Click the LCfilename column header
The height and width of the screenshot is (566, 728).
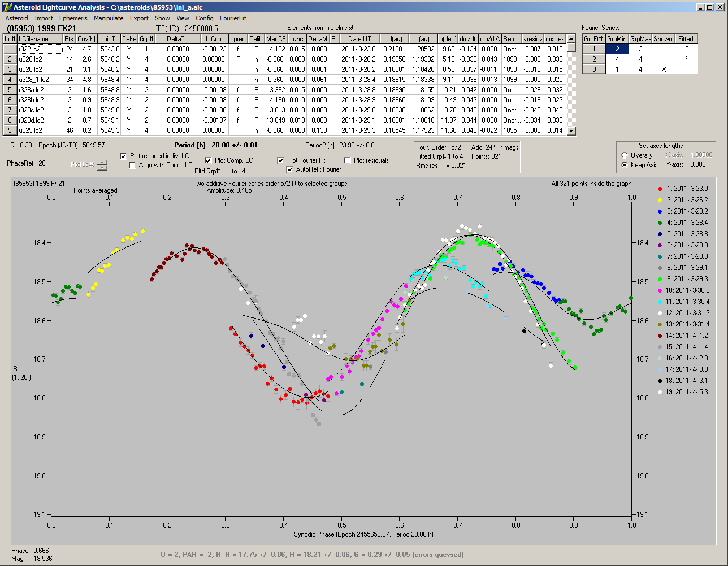coord(40,39)
